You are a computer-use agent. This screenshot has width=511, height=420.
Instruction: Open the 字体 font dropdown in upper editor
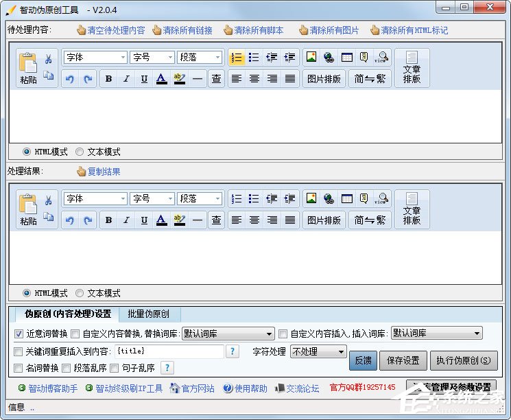[95, 58]
